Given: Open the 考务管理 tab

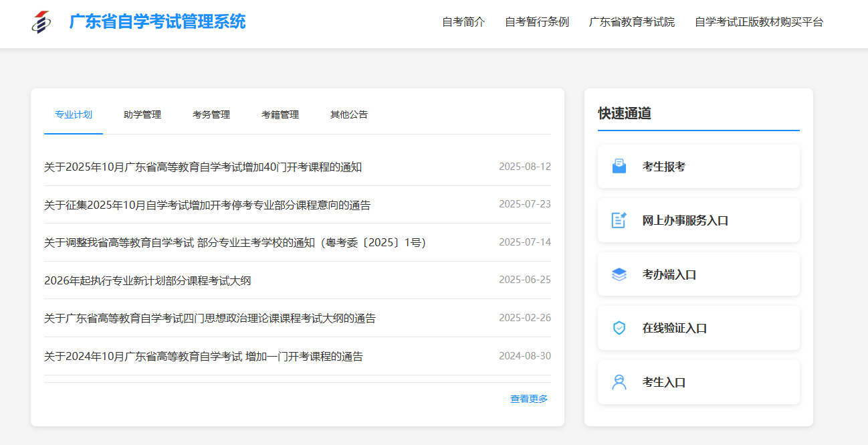Looking at the screenshot, I should click(x=211, y=114).
